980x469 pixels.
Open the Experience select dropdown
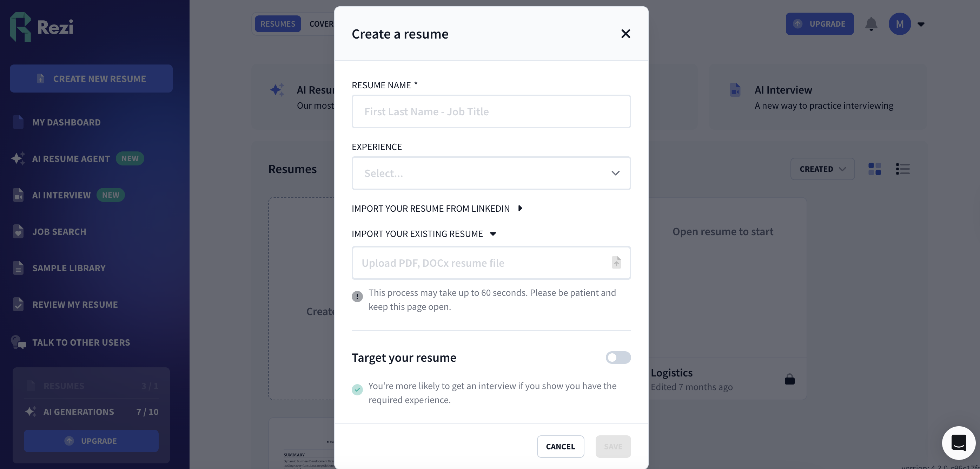click(x=491, y=173)
